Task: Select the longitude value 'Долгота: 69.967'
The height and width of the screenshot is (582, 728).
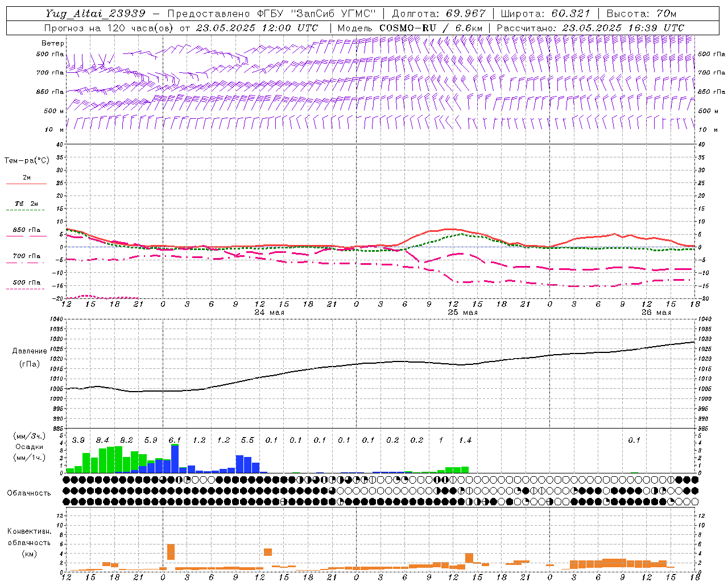Action: (x=439, y=14)
